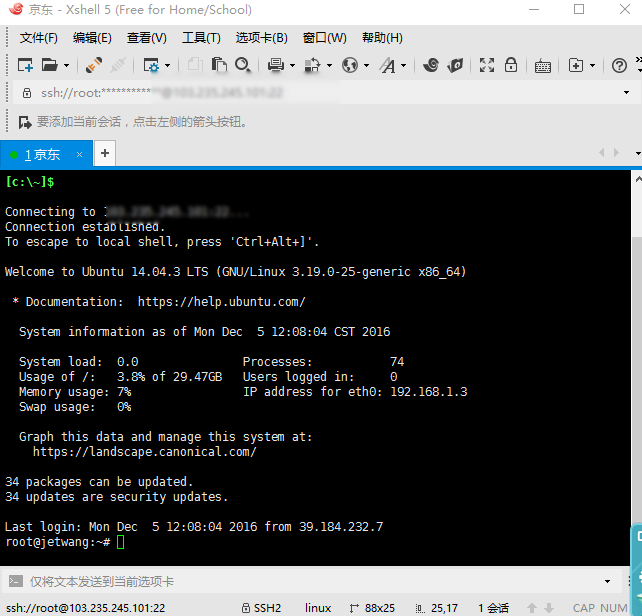The width and height of the screenshot is (642, 616).
Task: Click the Connect icon
Action: point(93,65)
